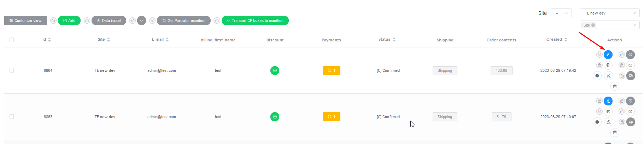The width and height of the screenshot is (644, 144).
Task: Click the email envelope icon for order 6864
Action: (x=630, y=65)
